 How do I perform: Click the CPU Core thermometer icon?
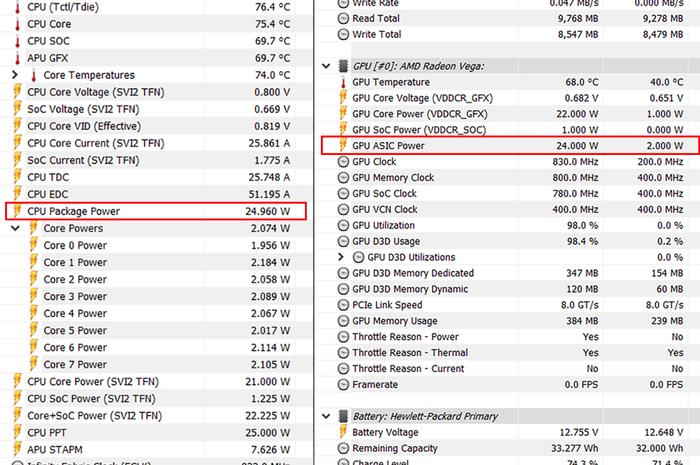tap(17, 24)
